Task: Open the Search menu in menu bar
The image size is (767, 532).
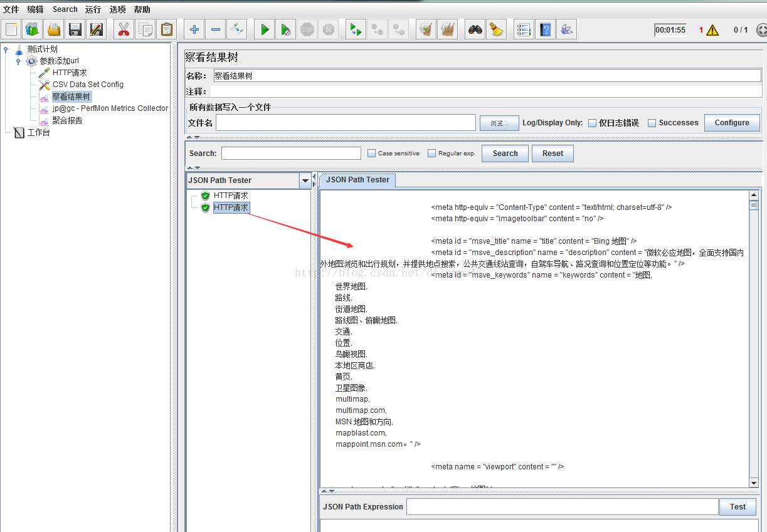Action: point(65,9)
